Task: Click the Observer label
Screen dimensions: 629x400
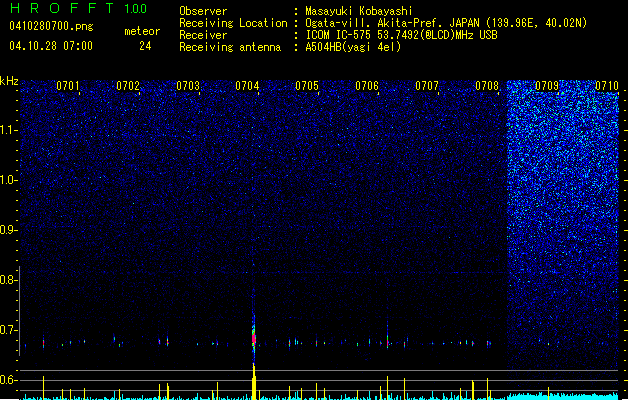Action: (203, 11)
